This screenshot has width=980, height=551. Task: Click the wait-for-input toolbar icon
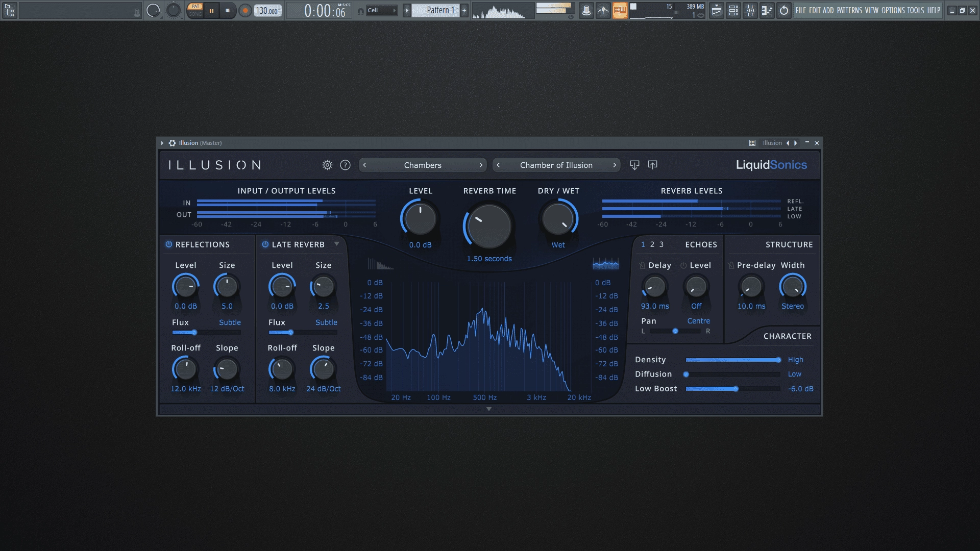tap(603, 10)
